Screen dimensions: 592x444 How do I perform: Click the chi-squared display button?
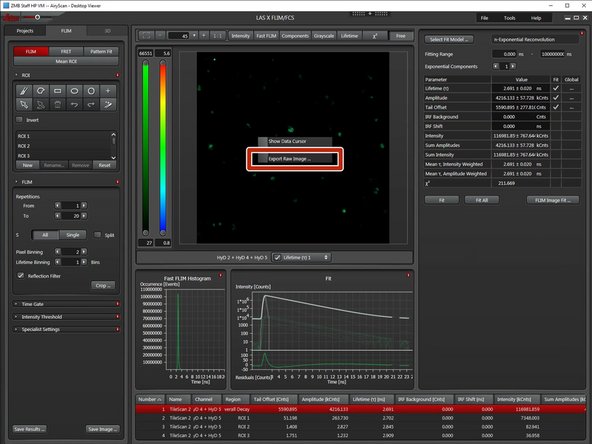click(x=375, y=36)
